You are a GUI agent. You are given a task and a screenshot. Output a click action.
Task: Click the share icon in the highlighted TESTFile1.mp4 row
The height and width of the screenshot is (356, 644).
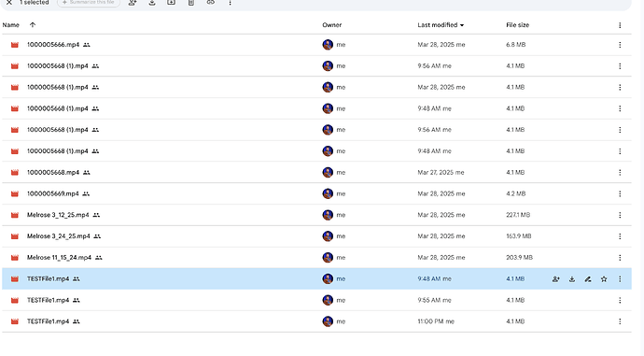555,279
